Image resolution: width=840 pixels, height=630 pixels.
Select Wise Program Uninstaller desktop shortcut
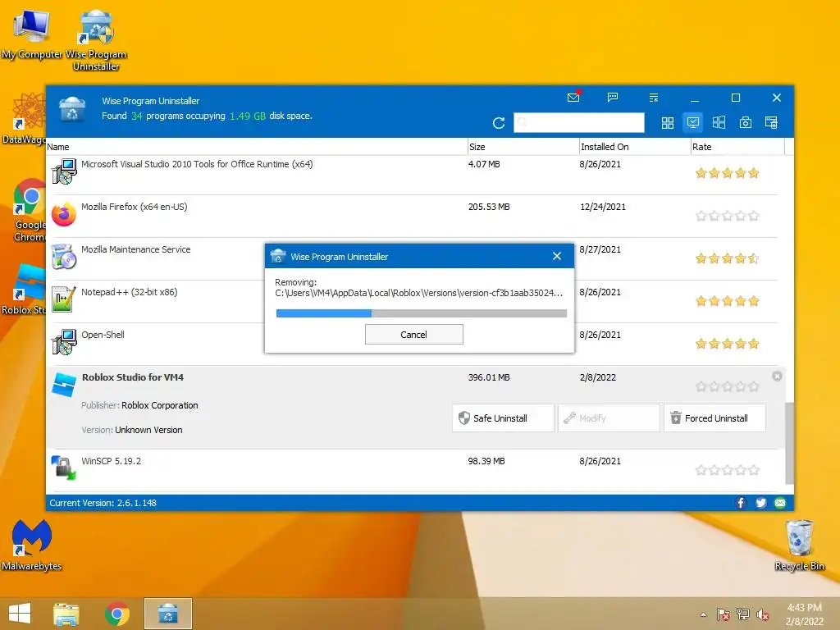tap(96, 40)
